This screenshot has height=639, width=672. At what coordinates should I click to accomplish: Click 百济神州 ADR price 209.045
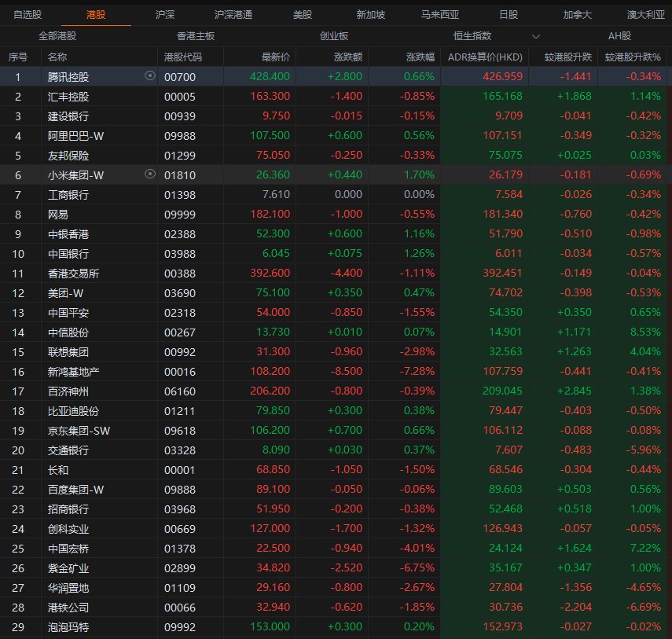click(502, 391)
